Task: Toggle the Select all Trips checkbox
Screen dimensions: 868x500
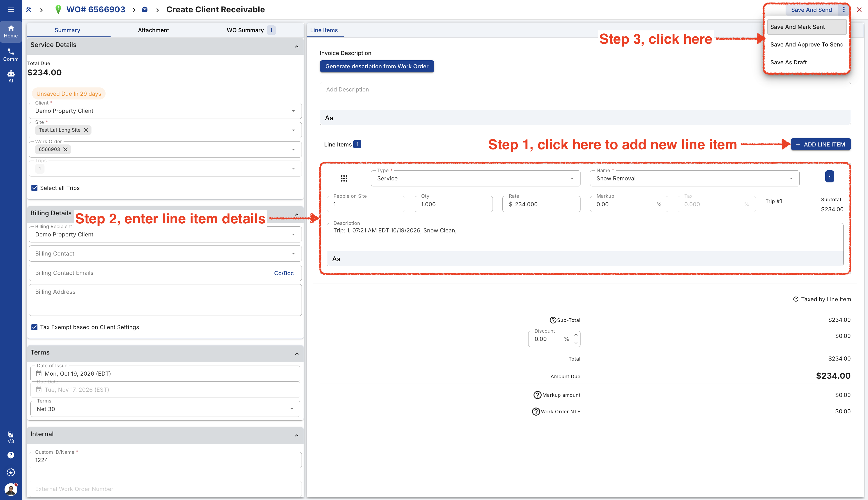Action: [34, 188]
